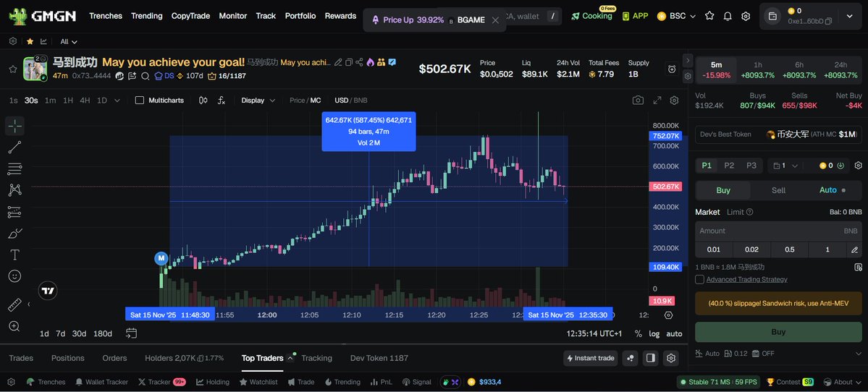
Task: Open the forecasting and measurement tools
Action: (15, 212)
